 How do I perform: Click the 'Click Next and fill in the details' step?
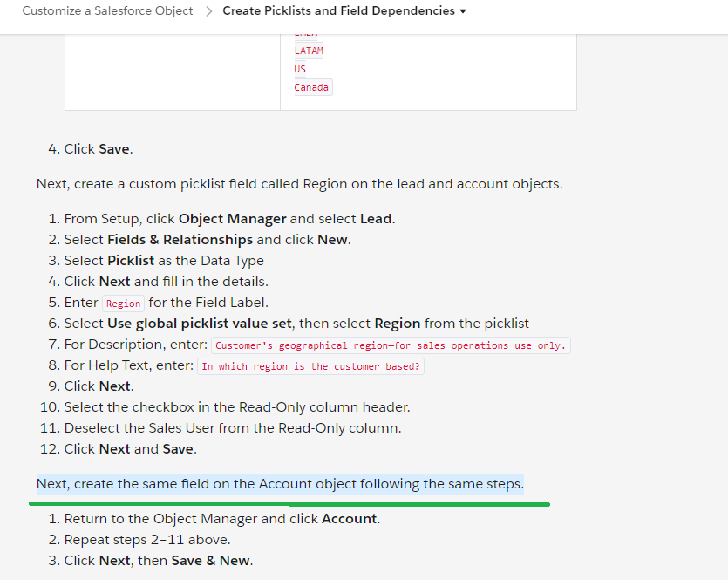167,282
